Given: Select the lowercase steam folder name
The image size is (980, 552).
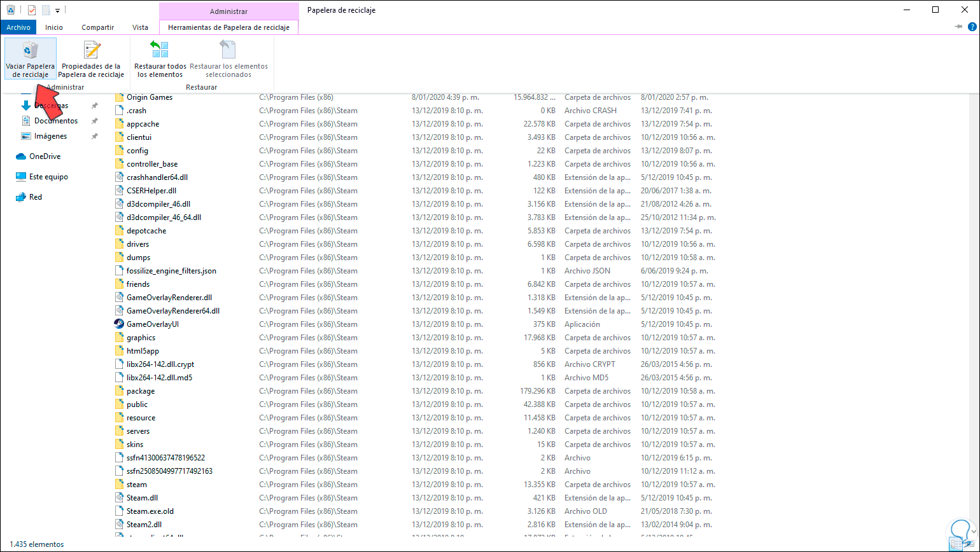Looking at the screenshot, I should click(x=137, y=485).
